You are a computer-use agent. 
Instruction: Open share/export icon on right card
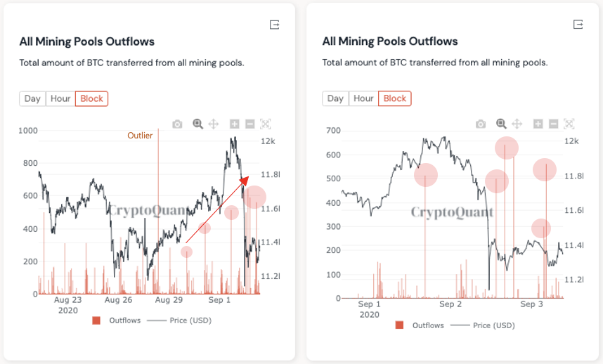point(578,25)
